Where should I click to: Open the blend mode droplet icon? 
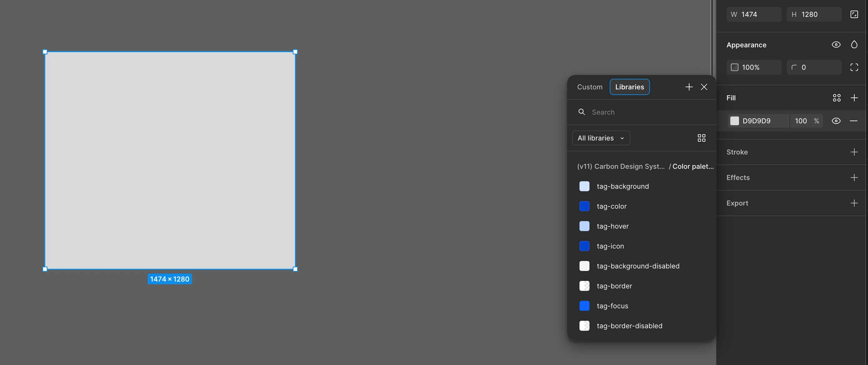(854, 45)
